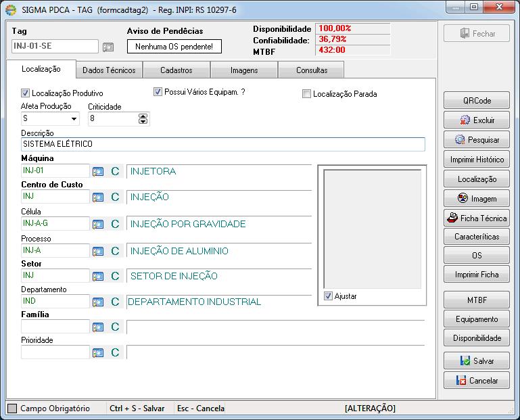520x420 pixels.
Task: Expand the Afeta Produção dropdown
Action: (x=74, y=119)
